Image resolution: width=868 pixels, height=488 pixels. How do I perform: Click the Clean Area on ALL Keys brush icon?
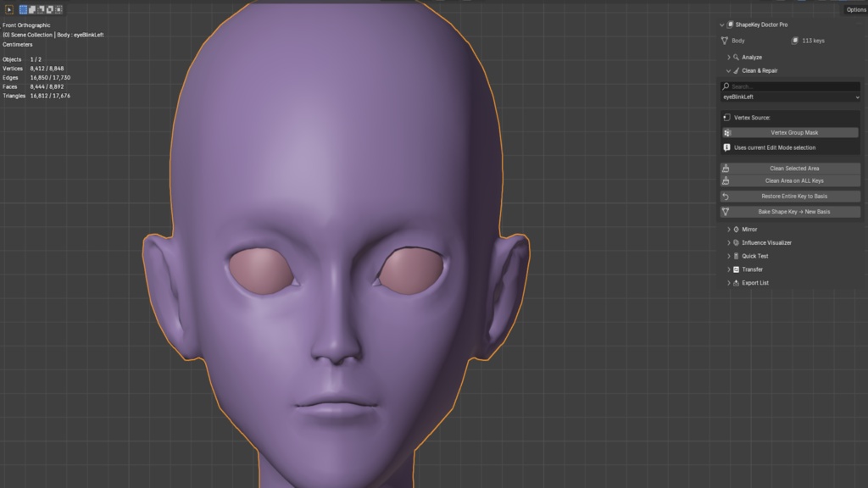[x=726, y=181]
